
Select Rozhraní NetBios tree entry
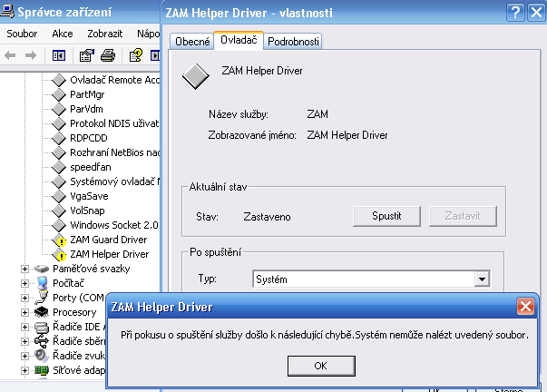114,152
